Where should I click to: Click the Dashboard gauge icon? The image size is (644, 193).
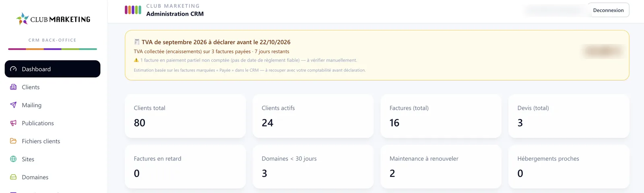(13, 69)
